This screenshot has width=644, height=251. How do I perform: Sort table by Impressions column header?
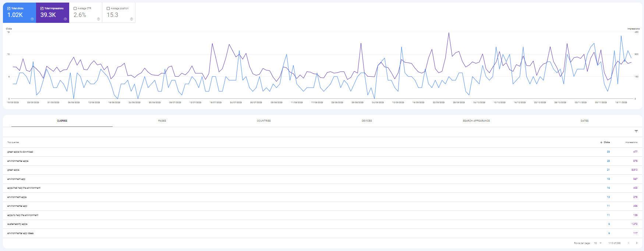[631, 142]
